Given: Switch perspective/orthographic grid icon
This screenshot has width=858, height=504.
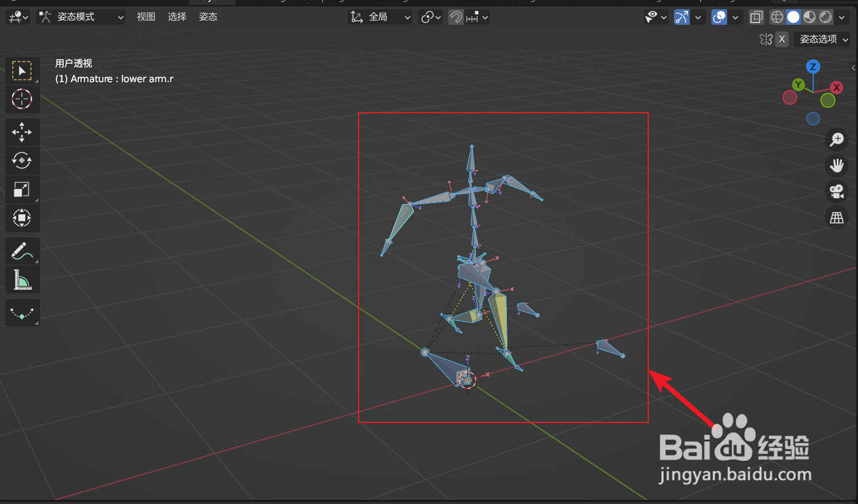Looking at the screenshot, I should point(837,218).
